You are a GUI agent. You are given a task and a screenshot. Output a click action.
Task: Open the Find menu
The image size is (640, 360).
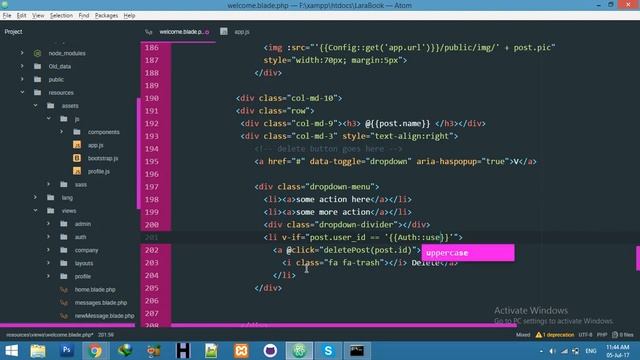point(84,16)
